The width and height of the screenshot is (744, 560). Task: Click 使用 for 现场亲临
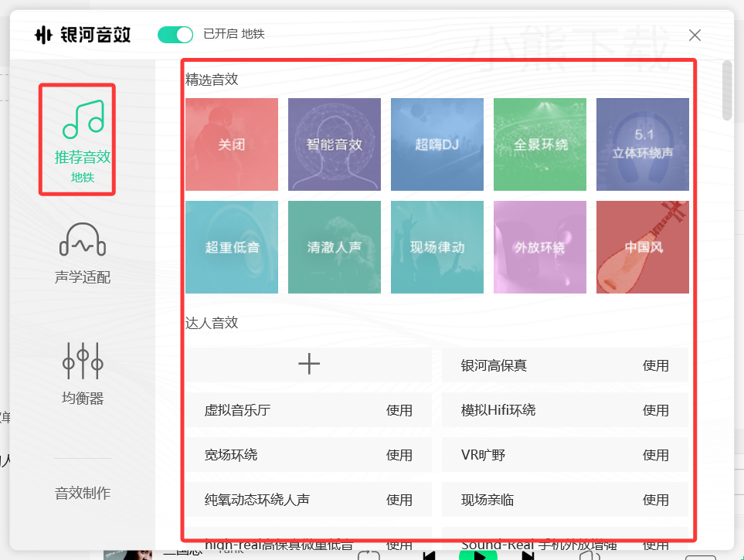(656, 500)
